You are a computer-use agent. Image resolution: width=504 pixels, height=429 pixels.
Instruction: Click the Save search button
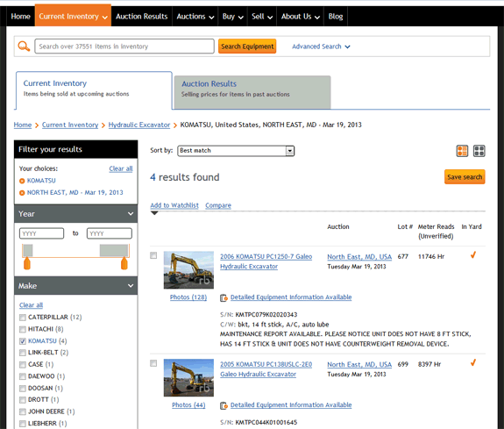pos(465,177)
